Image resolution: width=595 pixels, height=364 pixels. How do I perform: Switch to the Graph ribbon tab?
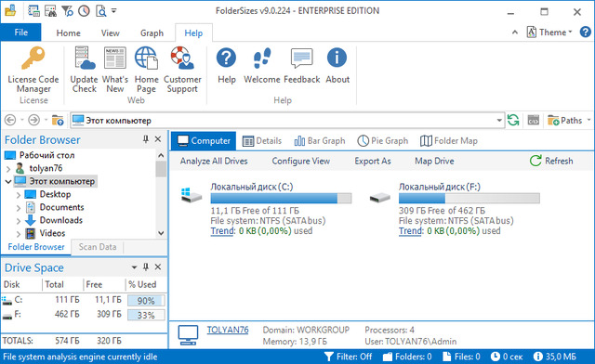pos(152,33)
